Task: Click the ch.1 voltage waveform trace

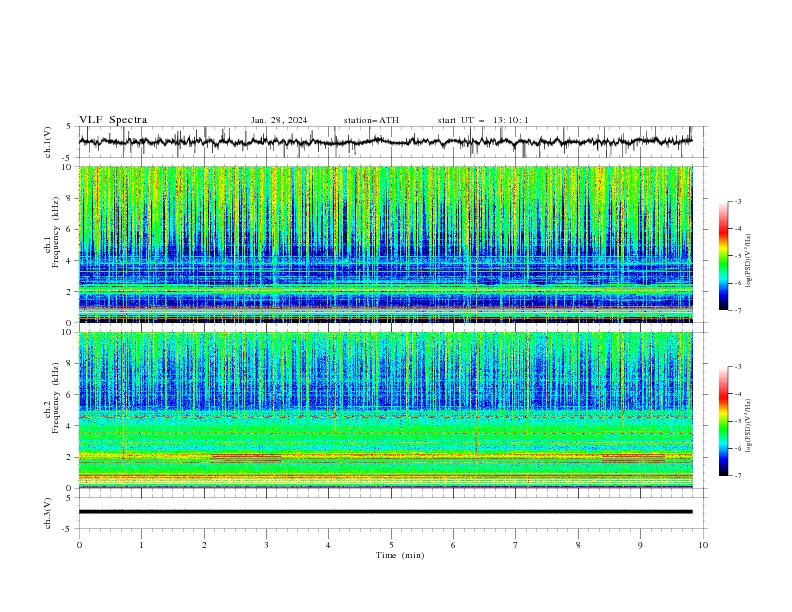Action: point(385,141)
